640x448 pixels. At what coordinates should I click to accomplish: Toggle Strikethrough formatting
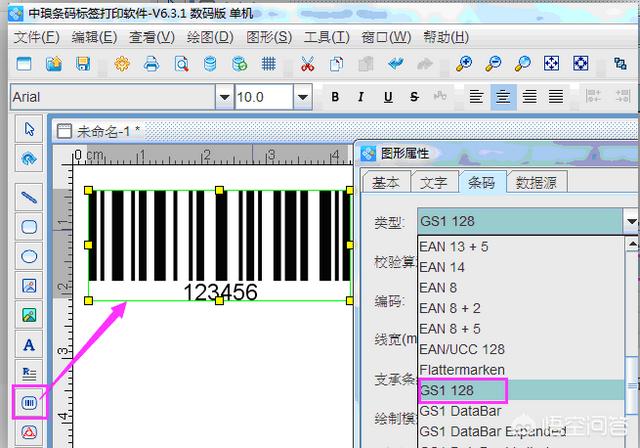coord(414,97)
